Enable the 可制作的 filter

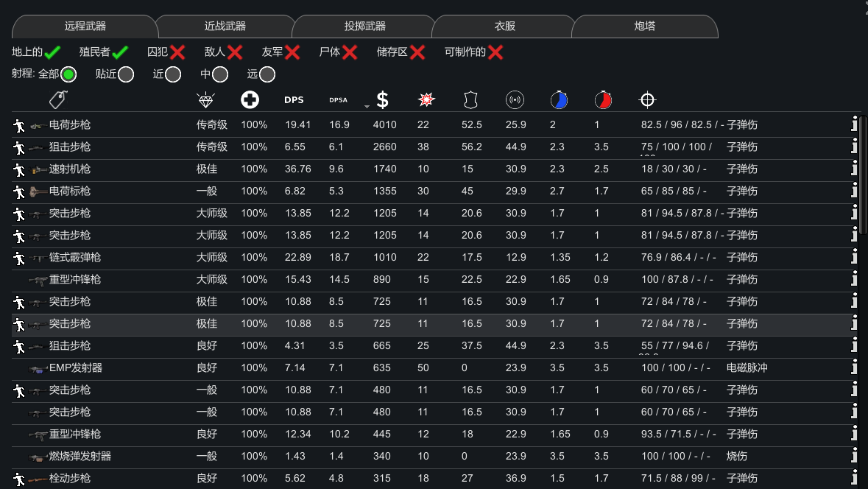495,52
